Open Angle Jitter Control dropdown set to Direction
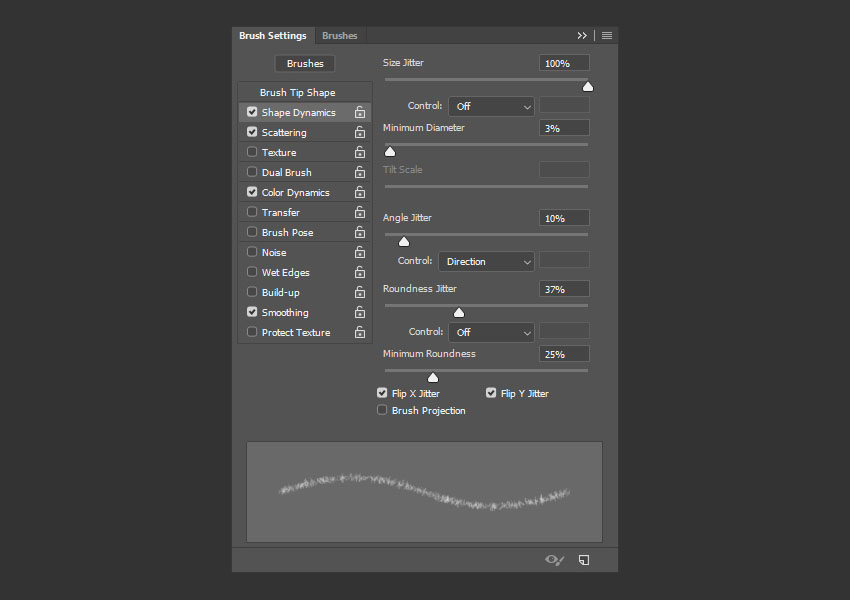Screen dimensions: 850x600 [486, 262]
